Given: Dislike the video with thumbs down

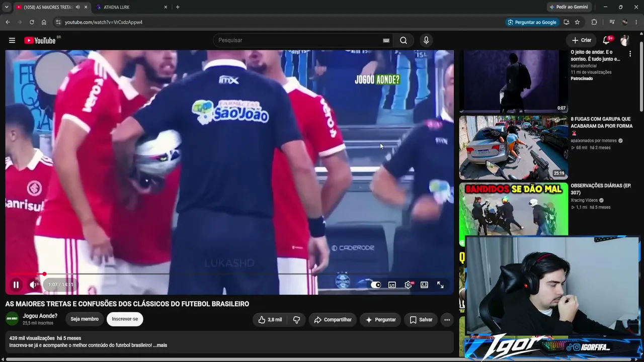Looking at the screenshot, I should (x=296, y=320).
